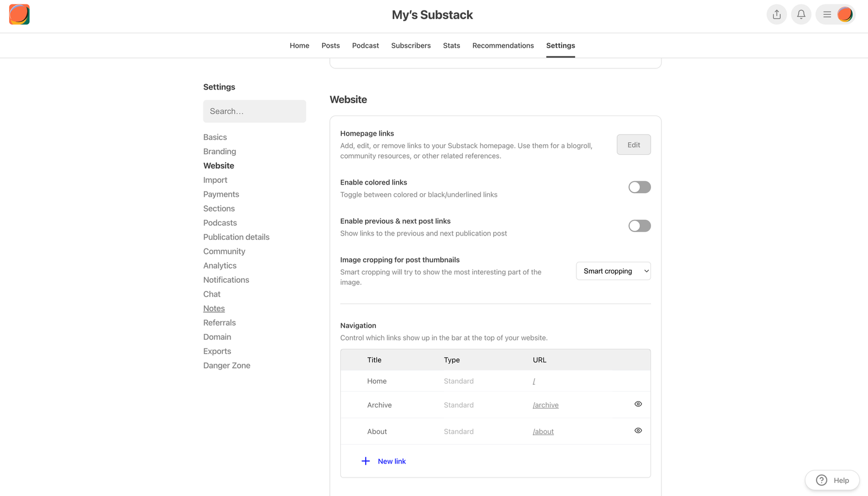
Task: Enable previous & next post links
Action: 639,226
